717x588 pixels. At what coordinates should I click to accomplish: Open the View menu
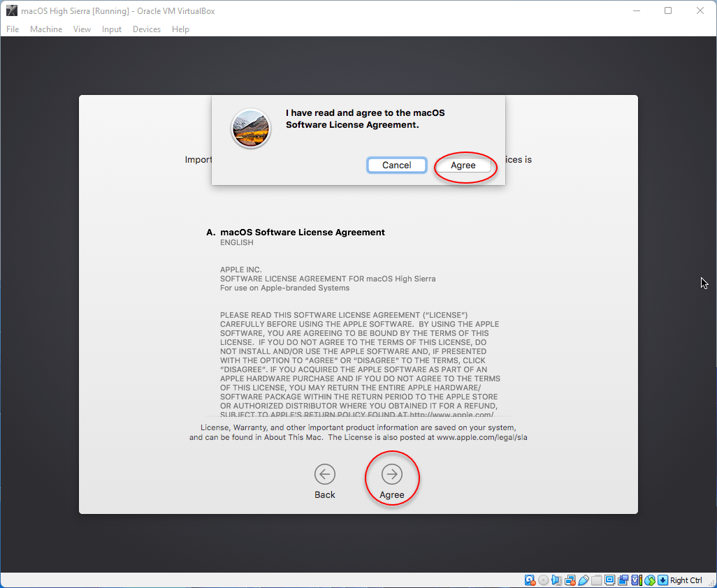tap(82, 29)
